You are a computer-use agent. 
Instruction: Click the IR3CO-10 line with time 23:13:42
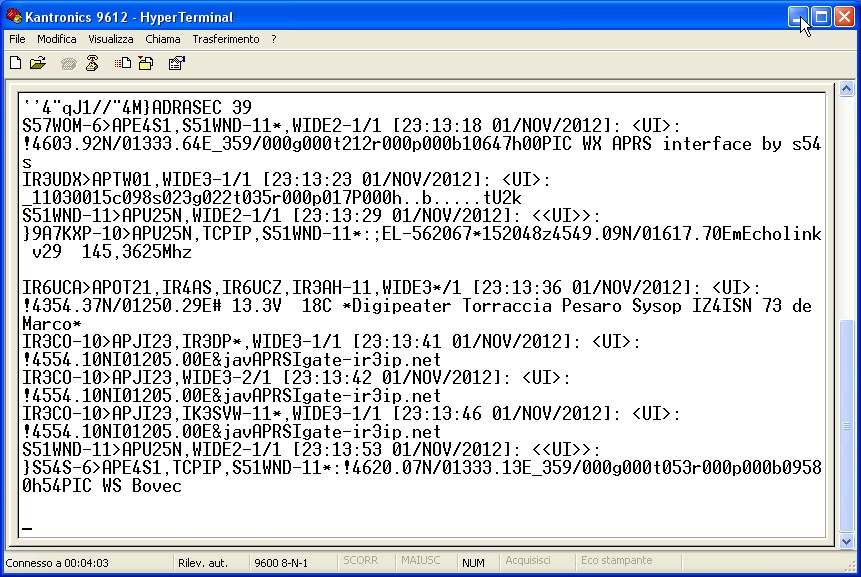click(297, 378)
